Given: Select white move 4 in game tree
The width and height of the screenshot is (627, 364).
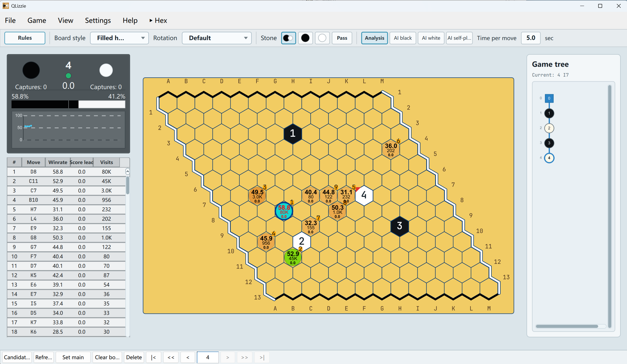Looking at the screenshot, I should (549, 158).
